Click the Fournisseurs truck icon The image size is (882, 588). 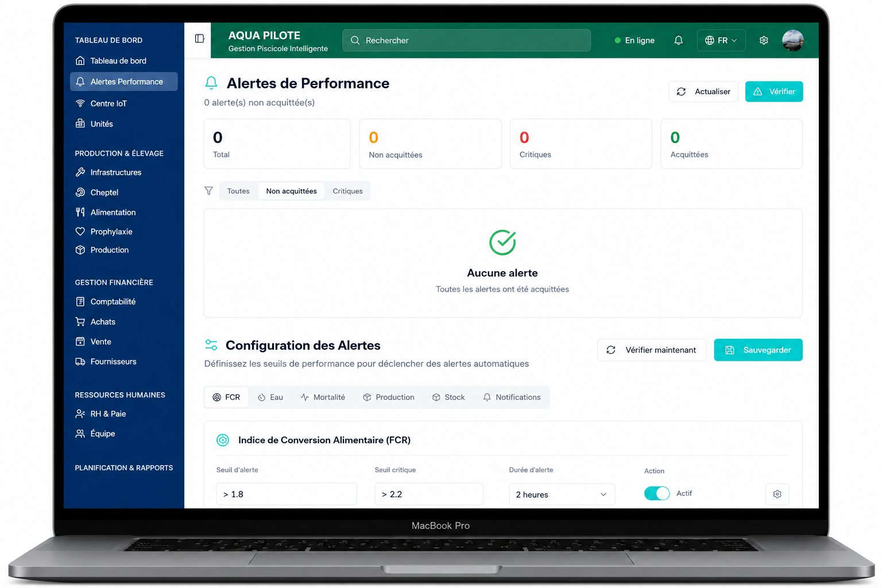pos(80,361)
